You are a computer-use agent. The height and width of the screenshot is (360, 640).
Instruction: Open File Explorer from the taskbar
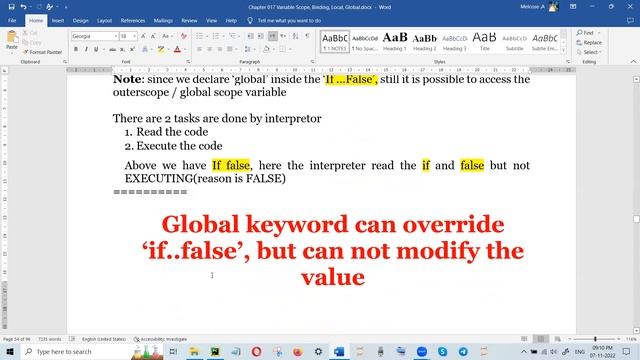[x=194, y=351]
